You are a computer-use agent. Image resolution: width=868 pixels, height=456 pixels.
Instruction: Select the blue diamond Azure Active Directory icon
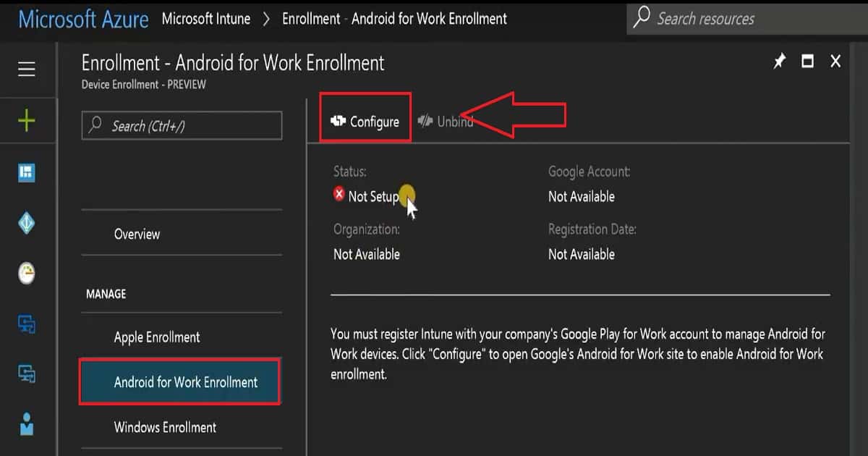pos(27,223)
